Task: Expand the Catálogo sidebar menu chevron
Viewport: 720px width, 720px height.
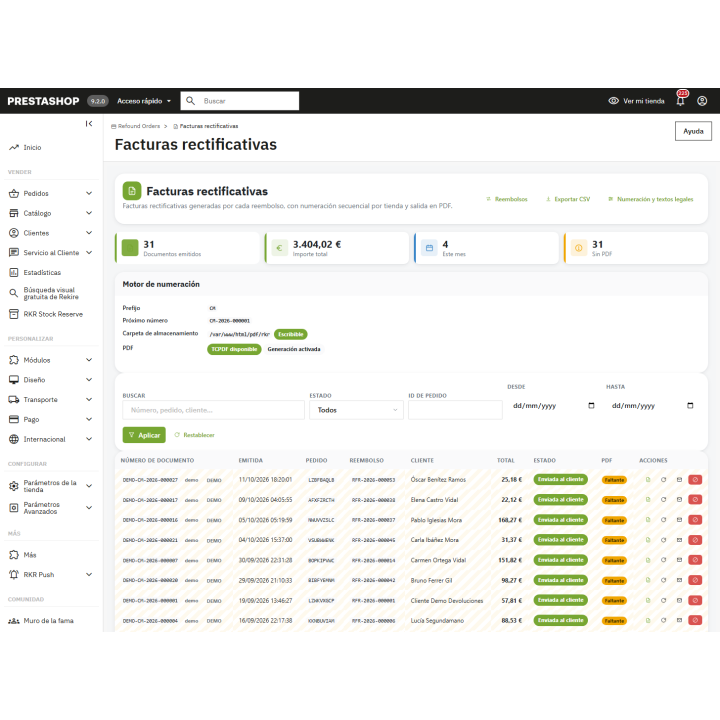Action: click(89, 213)
